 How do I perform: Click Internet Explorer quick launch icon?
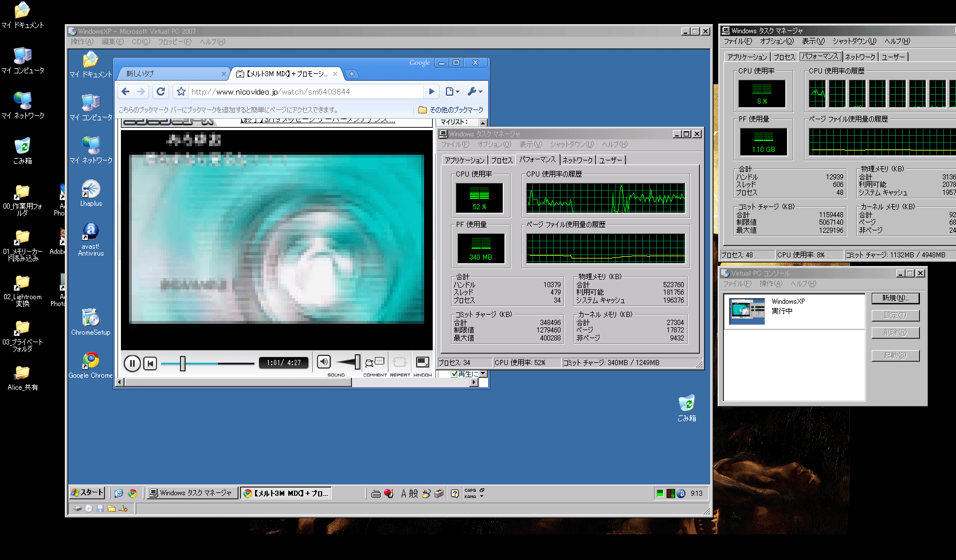coord(119,493)
